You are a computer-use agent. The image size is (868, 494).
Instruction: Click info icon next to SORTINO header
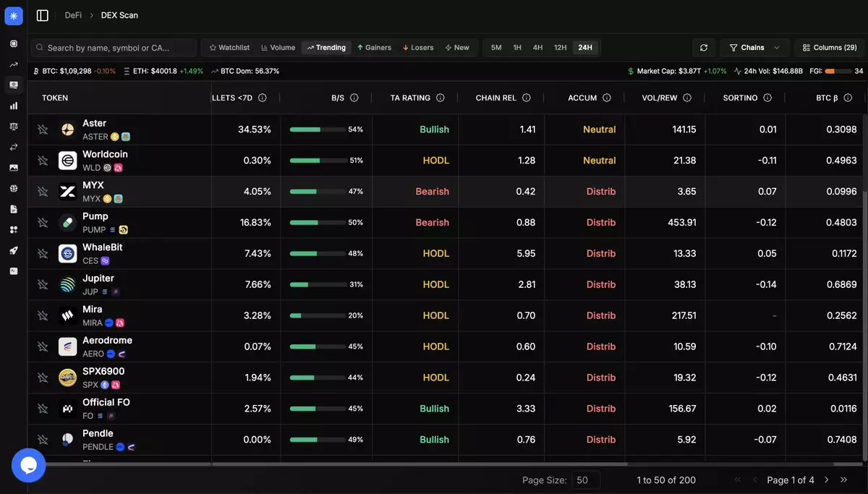coord(767,98)
